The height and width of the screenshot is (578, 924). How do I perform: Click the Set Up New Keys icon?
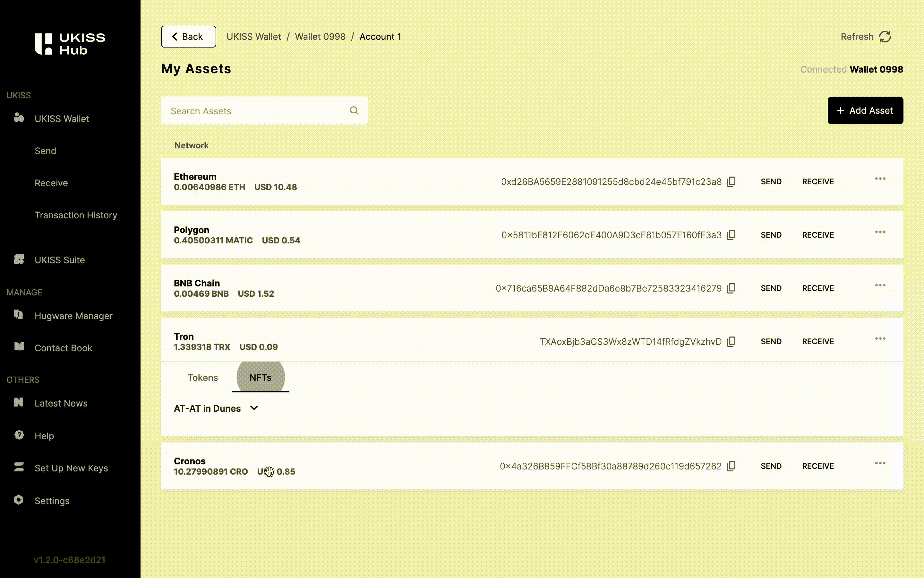[x=19, y=467]
